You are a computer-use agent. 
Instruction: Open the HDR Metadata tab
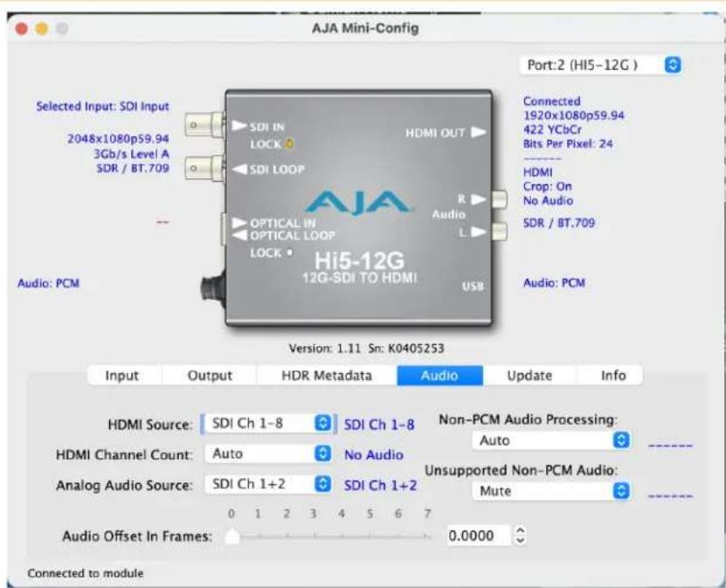click(327, 376)
